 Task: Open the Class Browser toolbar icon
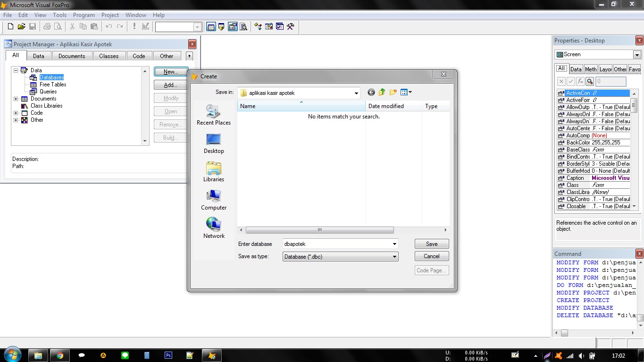(258, 26)
